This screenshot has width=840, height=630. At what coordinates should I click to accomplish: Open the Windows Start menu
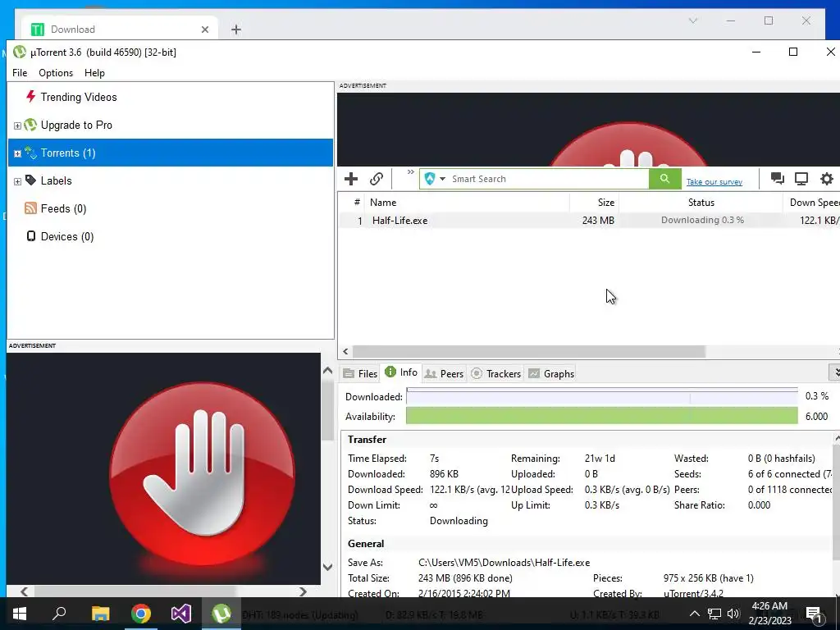click(20, 614)
